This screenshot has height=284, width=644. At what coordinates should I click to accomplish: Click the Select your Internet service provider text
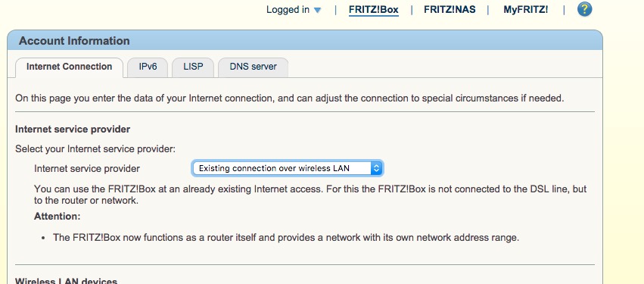95,148
